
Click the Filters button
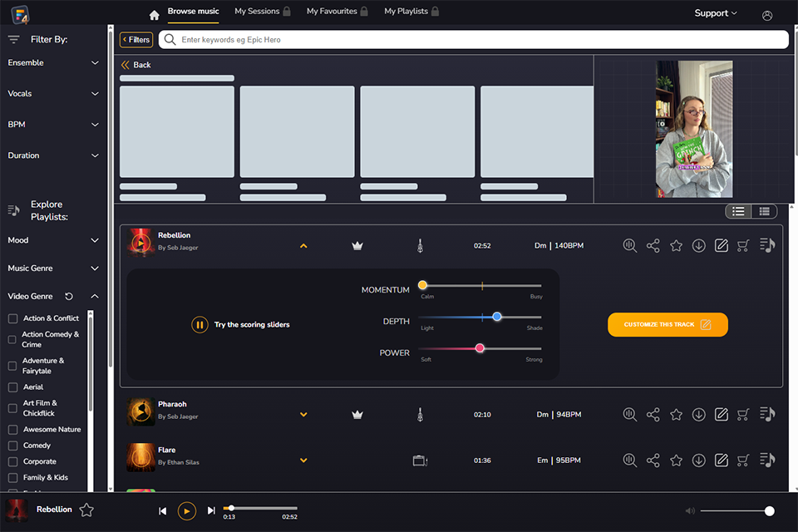pos(136,40)
